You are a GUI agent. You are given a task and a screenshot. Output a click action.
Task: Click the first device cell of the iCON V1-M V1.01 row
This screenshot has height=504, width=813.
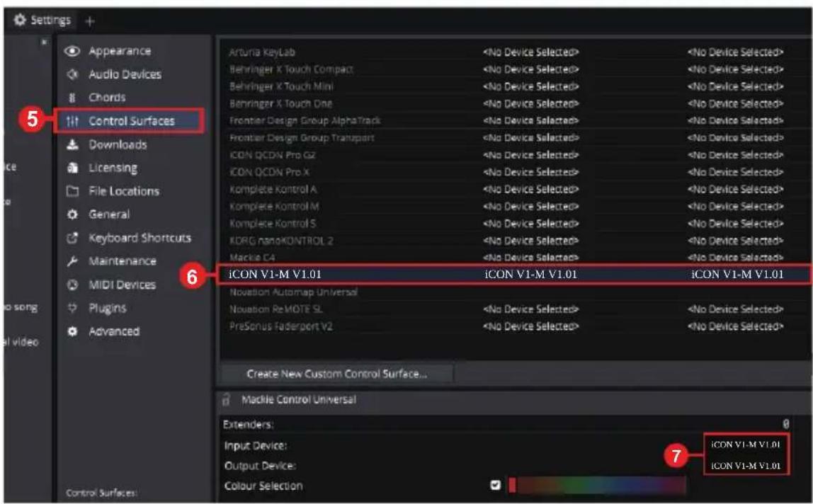tap(531, 274)
